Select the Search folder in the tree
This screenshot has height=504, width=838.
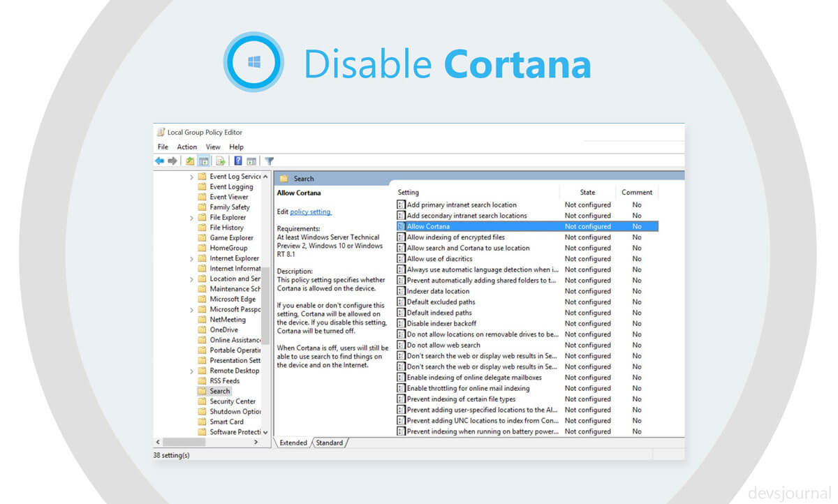pos(219,391)
